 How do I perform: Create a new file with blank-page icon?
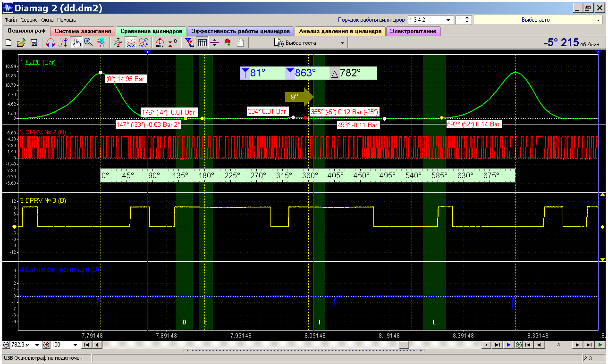(x=8, y=43)
